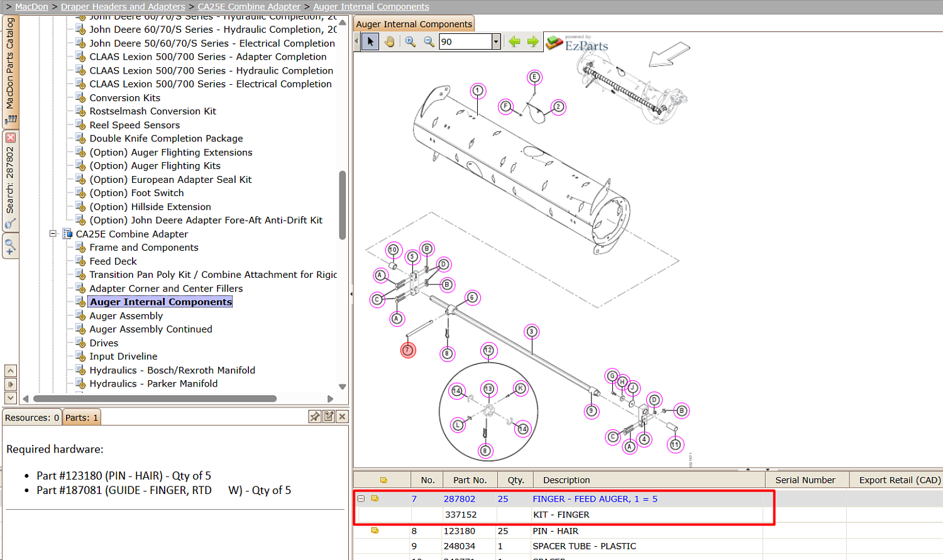The height and width of the screenshot is (560, 943).
Task: Switch to the Resources: 0 tab
Action: [32, 417]
